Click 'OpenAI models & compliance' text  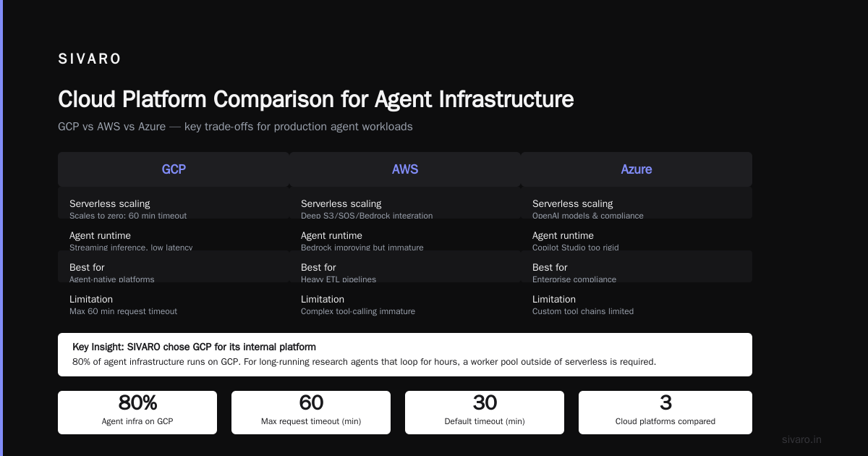tap(588, 215)
